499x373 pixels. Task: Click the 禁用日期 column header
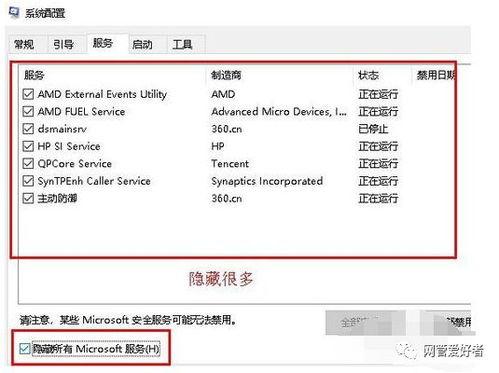coord(434,75)
